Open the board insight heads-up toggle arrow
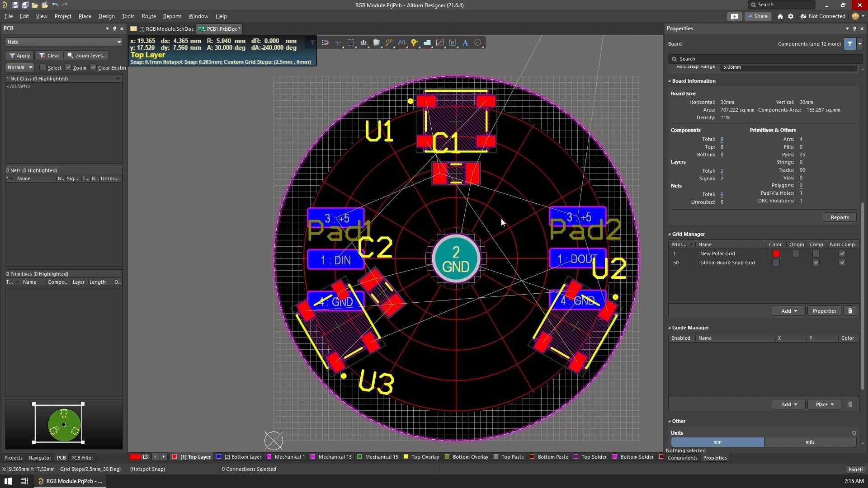This screenshot has width=868, height=488. [x=311, y=42]
